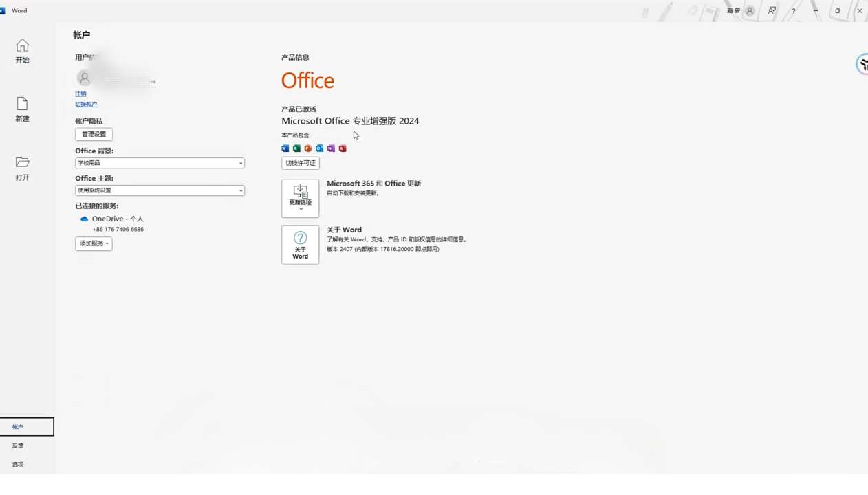The image size is (868, 495).
Task: Open Help via the question mark icon
Action: (794, 11)
